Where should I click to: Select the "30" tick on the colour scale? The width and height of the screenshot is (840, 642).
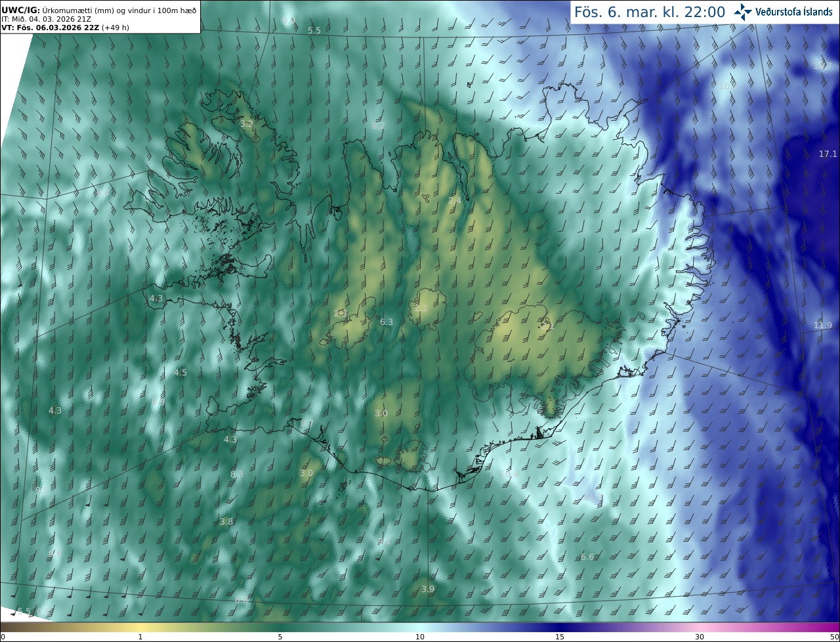coord(700,637)
